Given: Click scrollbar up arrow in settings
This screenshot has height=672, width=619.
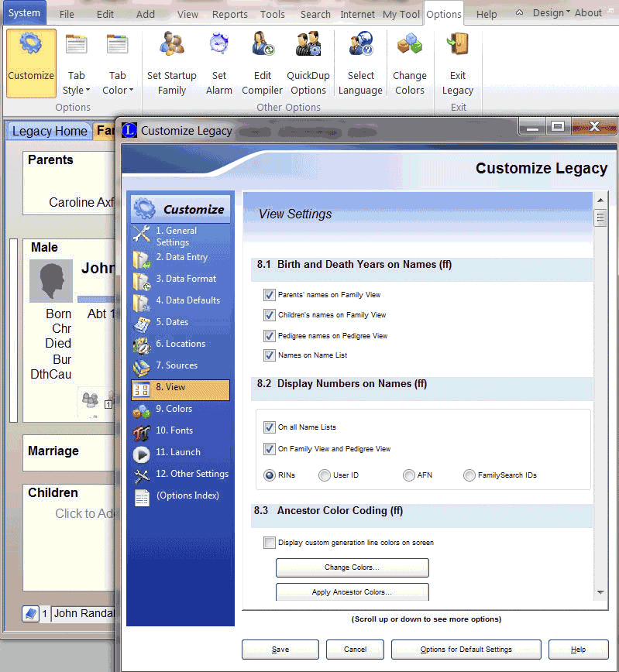Looking at the screenshot, I should pyautogui.click(x=600, y=201).
